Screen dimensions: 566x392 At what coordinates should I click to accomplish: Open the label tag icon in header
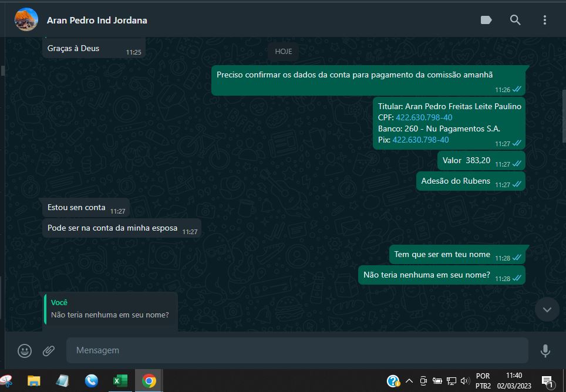(x=486, y=20)
